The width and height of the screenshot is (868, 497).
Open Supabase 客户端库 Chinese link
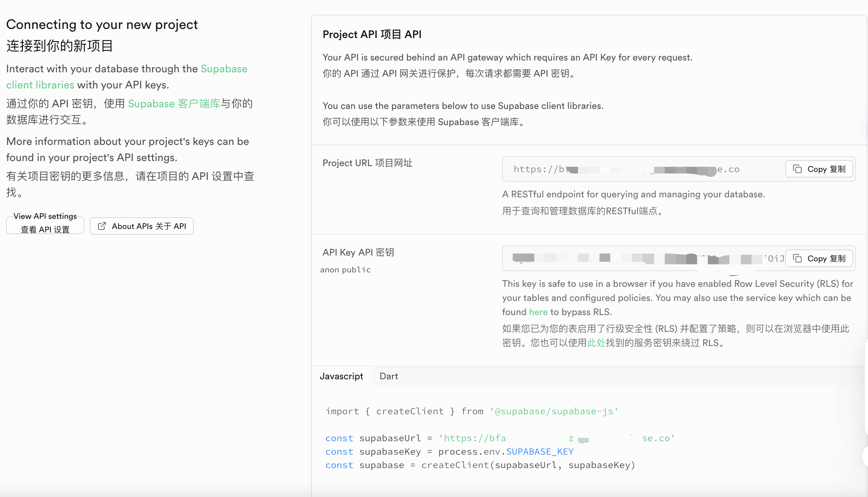[x=174, y=104]
